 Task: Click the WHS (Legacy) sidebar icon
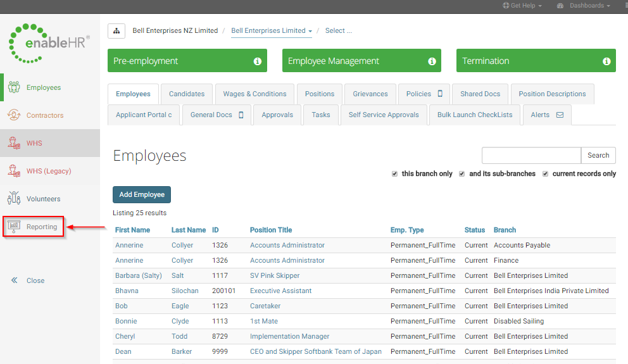14,171
